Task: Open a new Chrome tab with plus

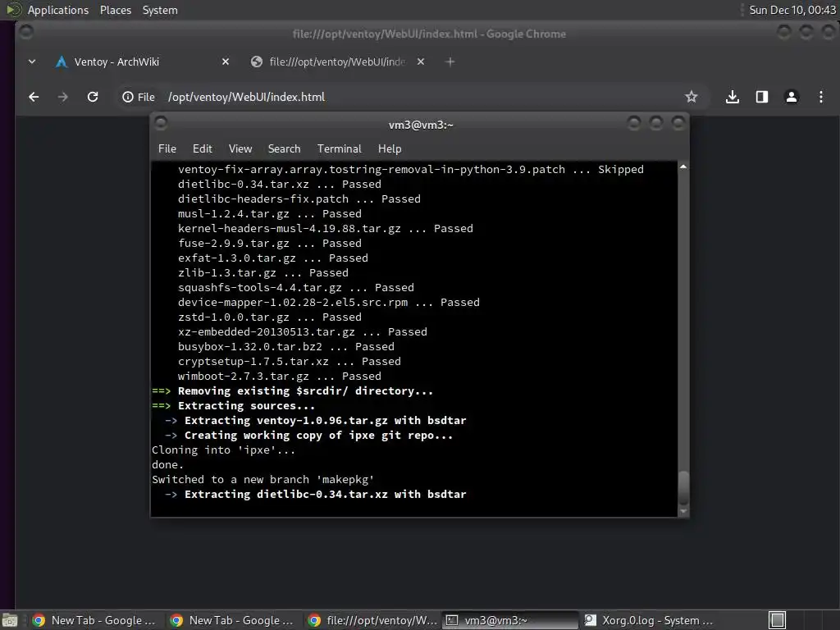Action: 450,62
